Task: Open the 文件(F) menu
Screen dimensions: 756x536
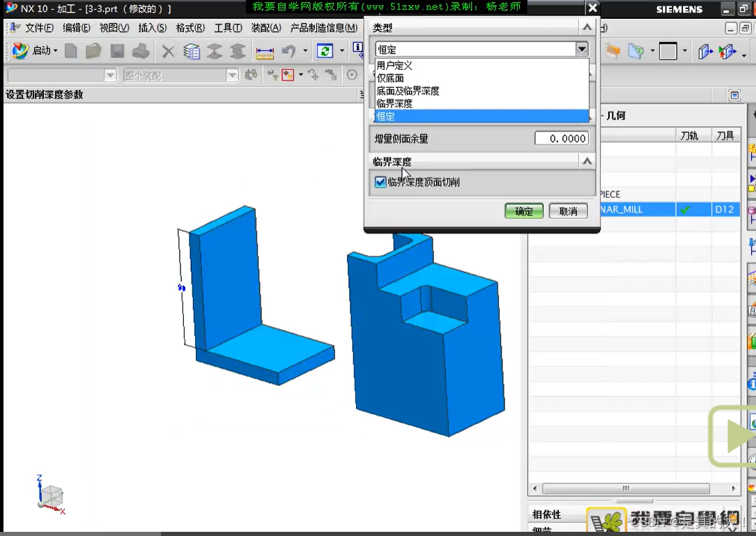Action: click(39, 28)
